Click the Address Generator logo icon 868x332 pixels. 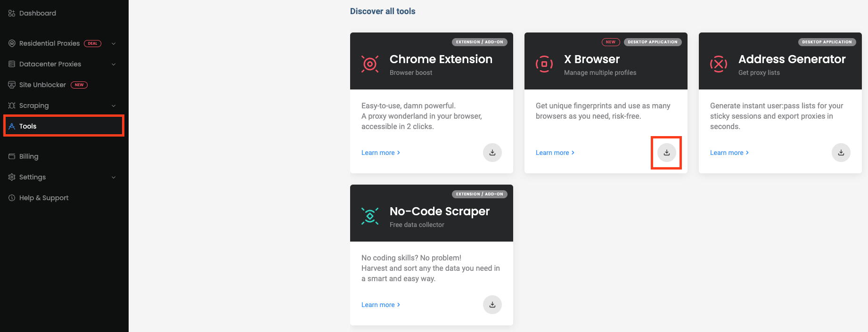[719, 64]
